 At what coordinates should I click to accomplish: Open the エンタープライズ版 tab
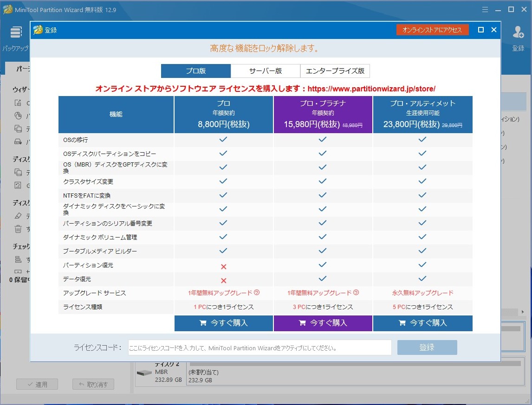[x=335, y=71]
